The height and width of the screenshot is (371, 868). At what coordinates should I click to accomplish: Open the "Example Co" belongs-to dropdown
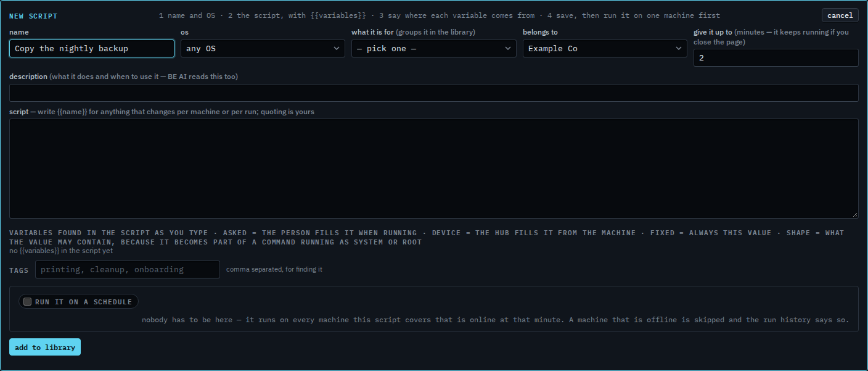point(605,48)
